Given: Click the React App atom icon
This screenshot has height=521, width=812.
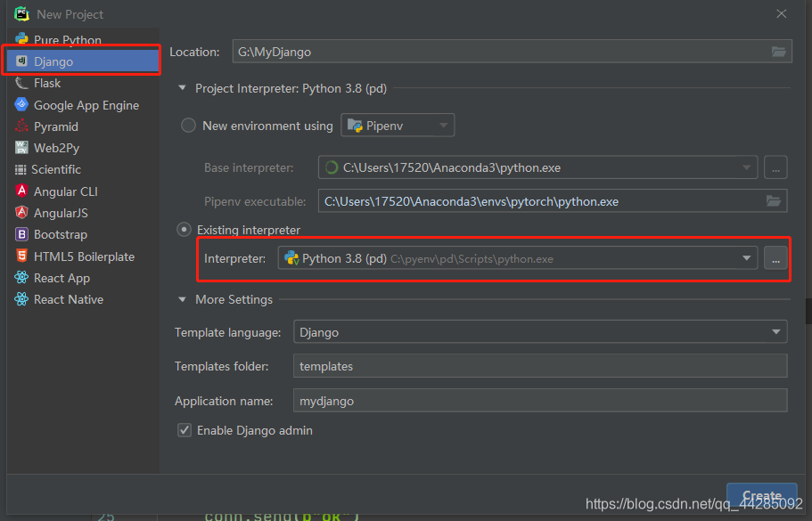Looking at the screenshot, I should point(21,278).
